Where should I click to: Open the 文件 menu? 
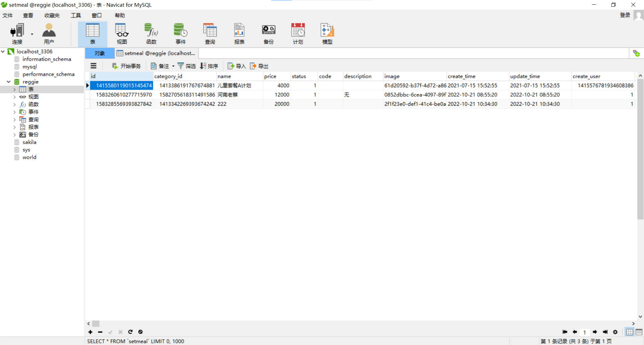coord(7,15)
